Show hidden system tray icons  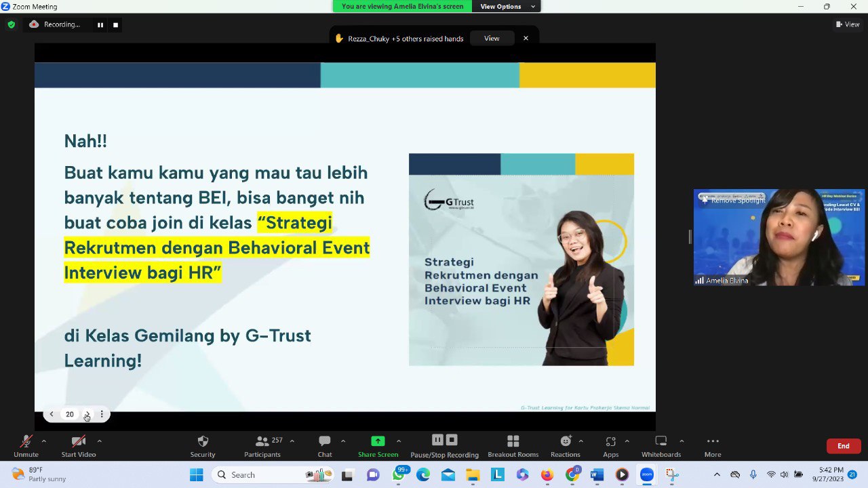[x=717, y=474]
